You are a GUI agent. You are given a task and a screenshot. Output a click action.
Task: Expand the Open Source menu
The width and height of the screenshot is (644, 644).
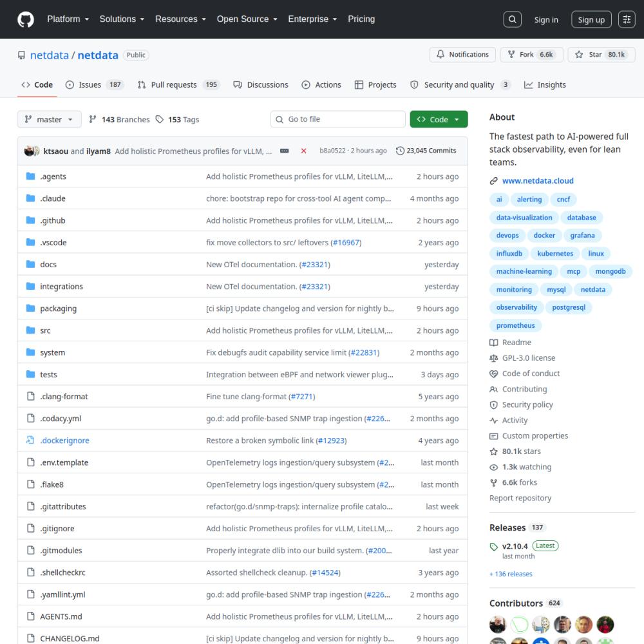(x=247, y=19)
